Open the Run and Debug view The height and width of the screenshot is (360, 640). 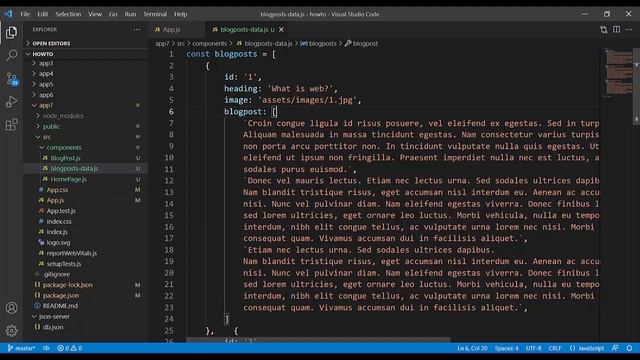11,102
